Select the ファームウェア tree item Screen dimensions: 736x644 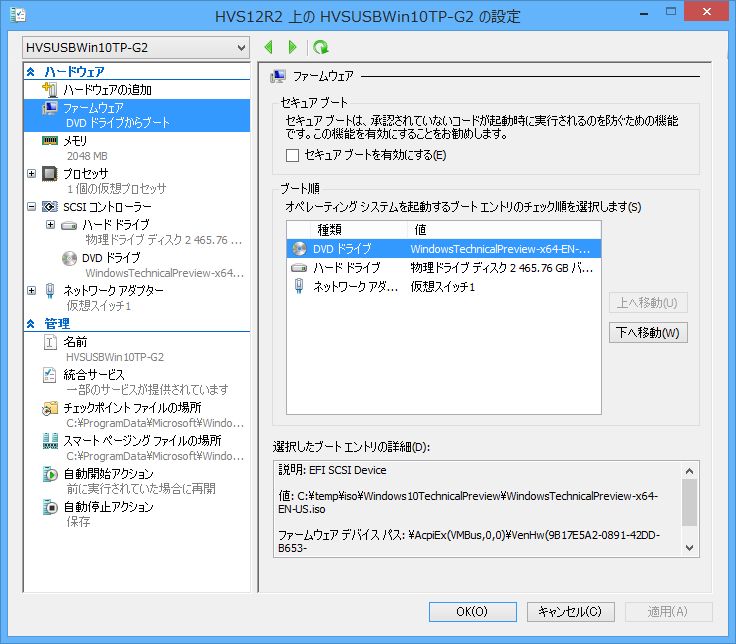click(137, 115)
